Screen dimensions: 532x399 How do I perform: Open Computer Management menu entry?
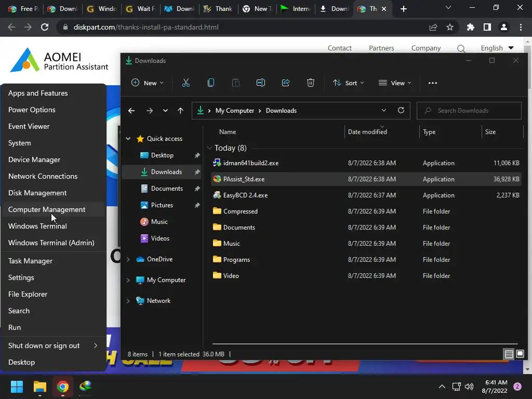(54, 209)
